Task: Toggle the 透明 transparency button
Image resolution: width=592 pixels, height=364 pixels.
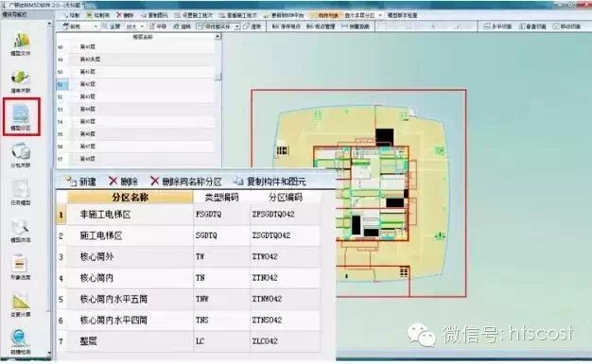Action: pos(252,26)
